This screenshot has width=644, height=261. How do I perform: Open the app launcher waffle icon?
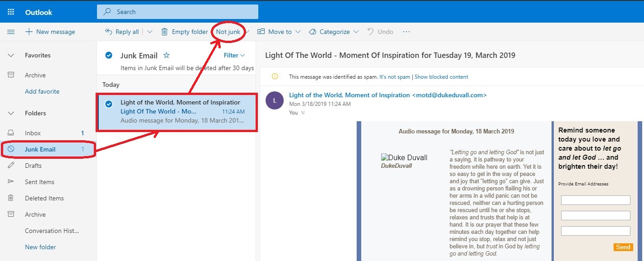point(11,12)
